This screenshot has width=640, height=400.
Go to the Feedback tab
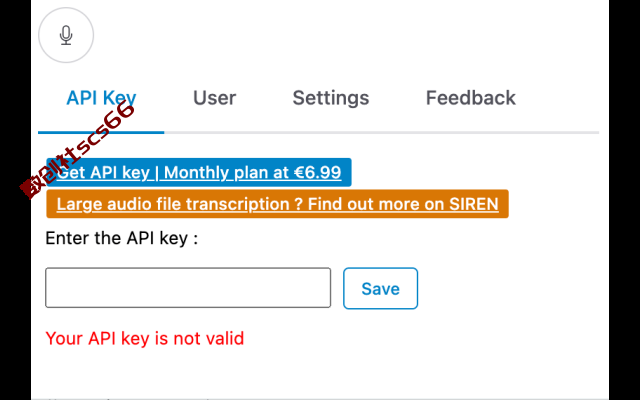pos(471,98)
